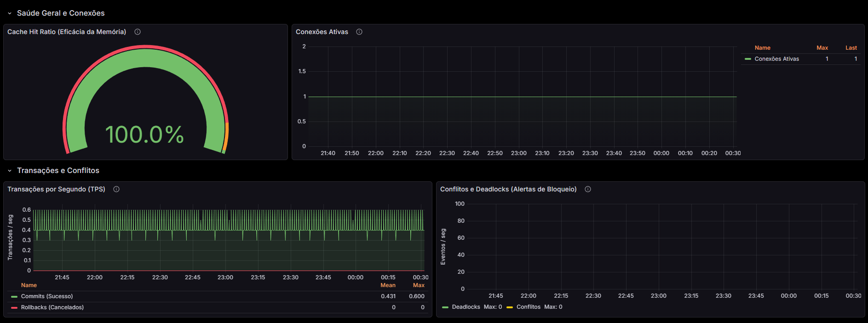Viewport: 868px width, 323px height.
Task: Open Transações e Conflitos row title
Action: click(x=58, y=171)
